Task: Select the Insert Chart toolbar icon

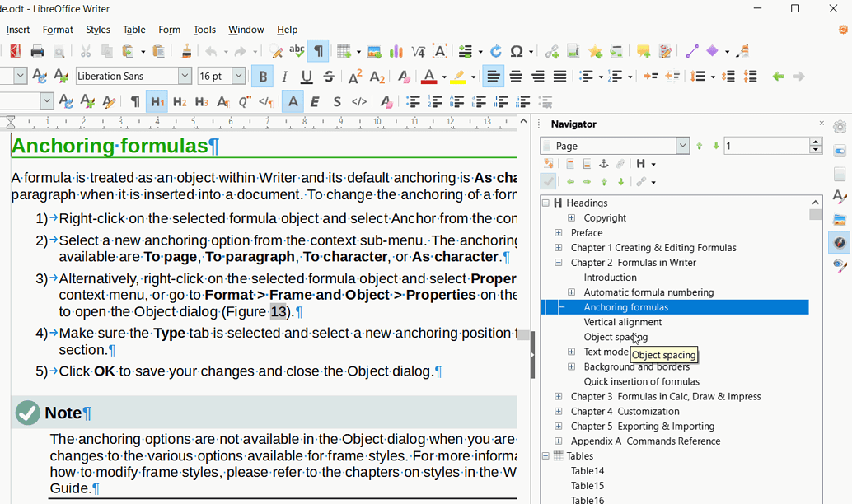Action: [396, 51]
